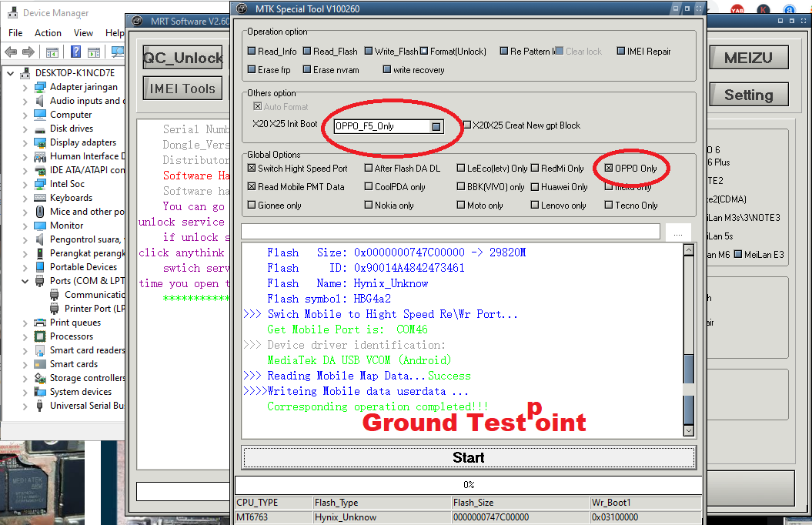
Task: Enable the Read_Info checkbox
Action: coord(252,51)
